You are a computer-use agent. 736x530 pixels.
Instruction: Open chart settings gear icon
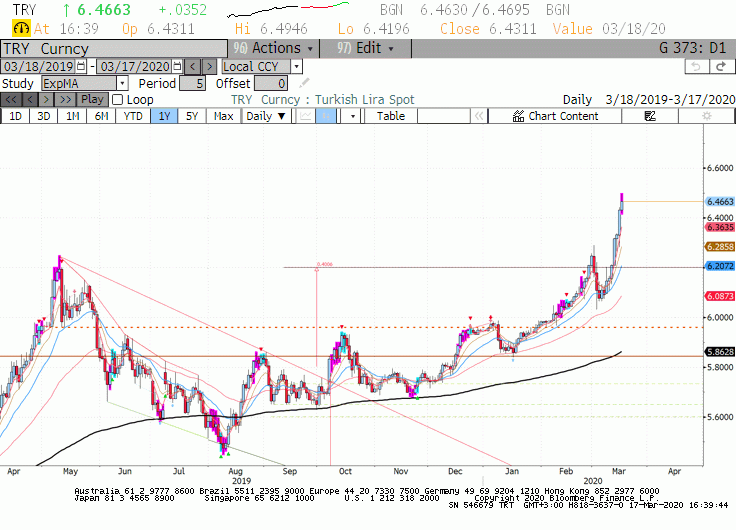707,116
